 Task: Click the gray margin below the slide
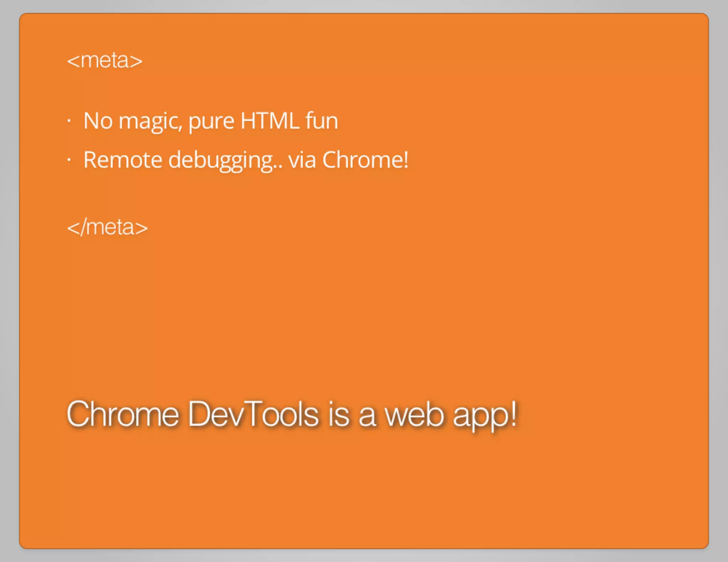(x=364, y=556)
